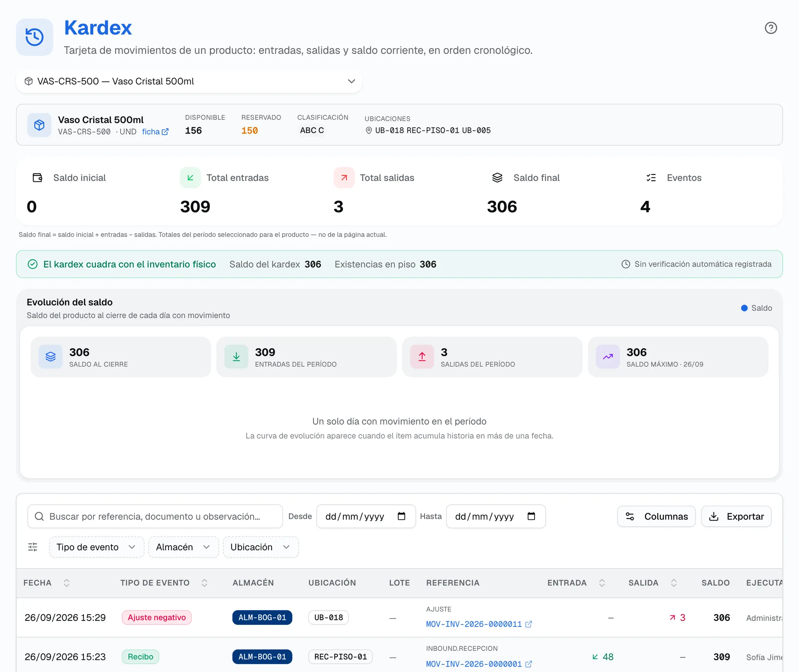Open link MOV-INV-2026-0000001
Image resolution: width=799 pixels, height=672 pixels.
click(479, 664)
